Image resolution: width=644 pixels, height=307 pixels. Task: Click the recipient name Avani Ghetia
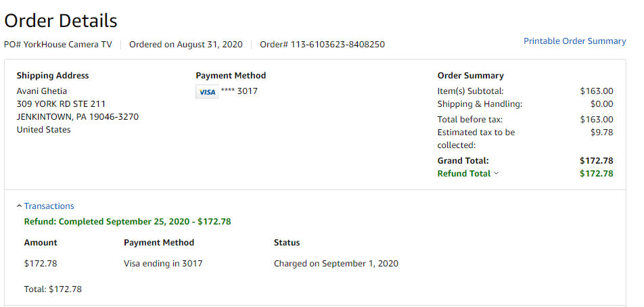pos(42,91)
